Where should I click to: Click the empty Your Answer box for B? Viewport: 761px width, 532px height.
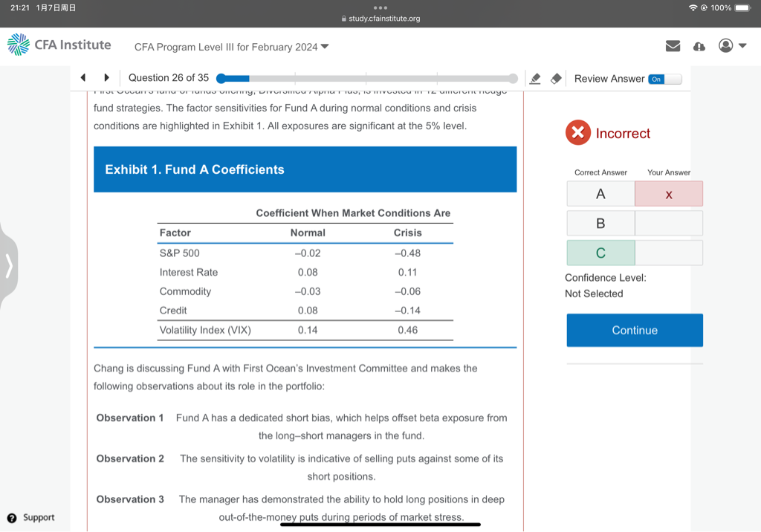click(x=668, y=223)
